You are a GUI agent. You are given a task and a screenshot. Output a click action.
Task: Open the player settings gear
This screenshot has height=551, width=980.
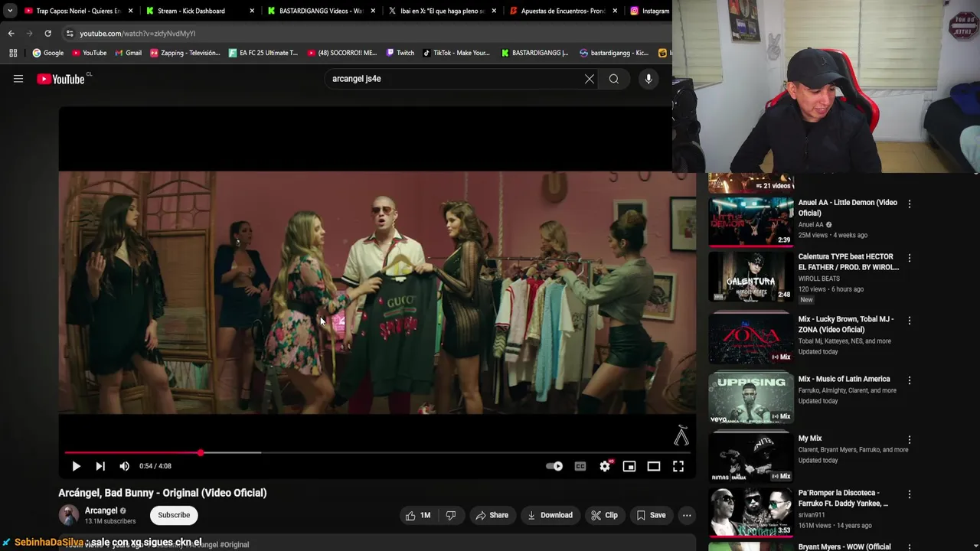605,466
